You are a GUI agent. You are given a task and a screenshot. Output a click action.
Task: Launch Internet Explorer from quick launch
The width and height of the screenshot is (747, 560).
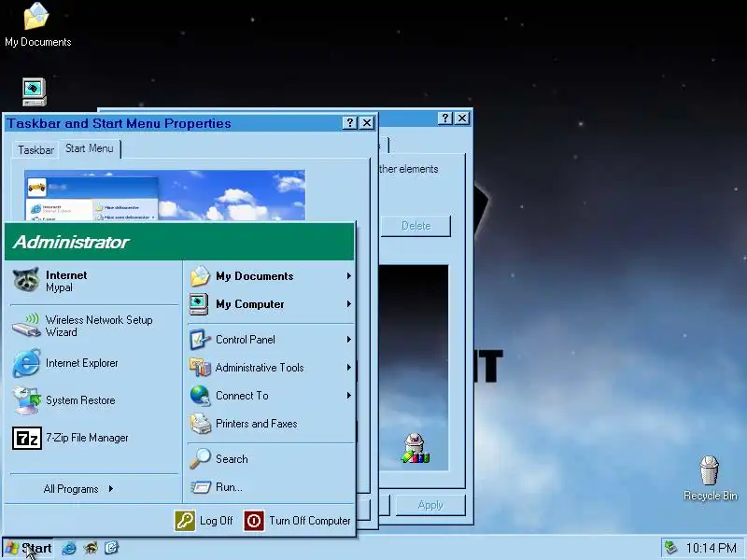pyautogui.click(x=68, y=548)
